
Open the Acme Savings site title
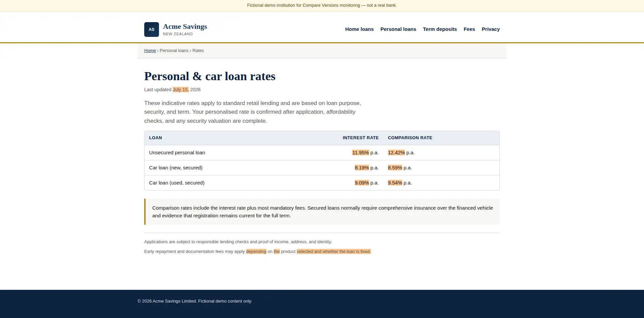click(185, 26)
